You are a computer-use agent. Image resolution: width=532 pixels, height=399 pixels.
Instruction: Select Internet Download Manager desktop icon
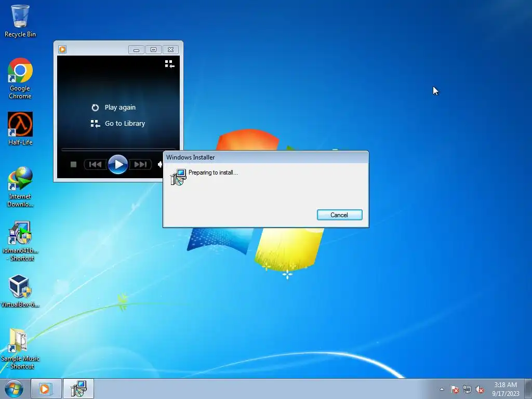pyautogui.click(x=20, y=187)
